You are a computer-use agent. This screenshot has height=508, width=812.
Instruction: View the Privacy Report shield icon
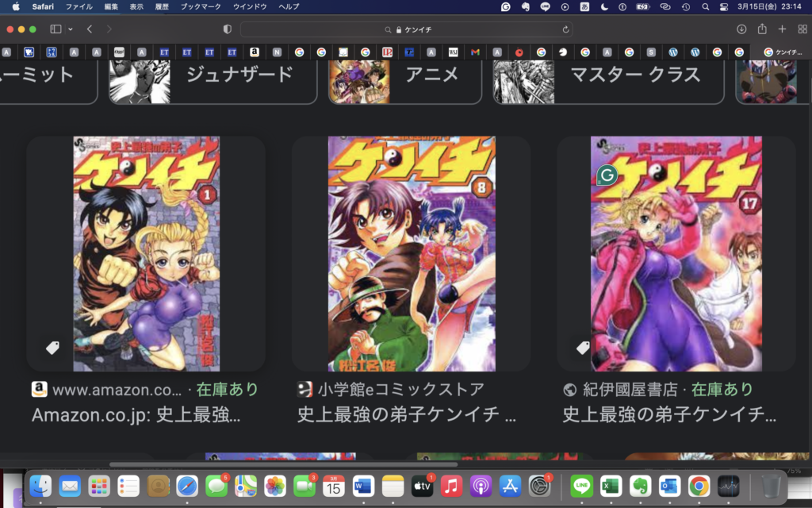click(x=228, y=29)
